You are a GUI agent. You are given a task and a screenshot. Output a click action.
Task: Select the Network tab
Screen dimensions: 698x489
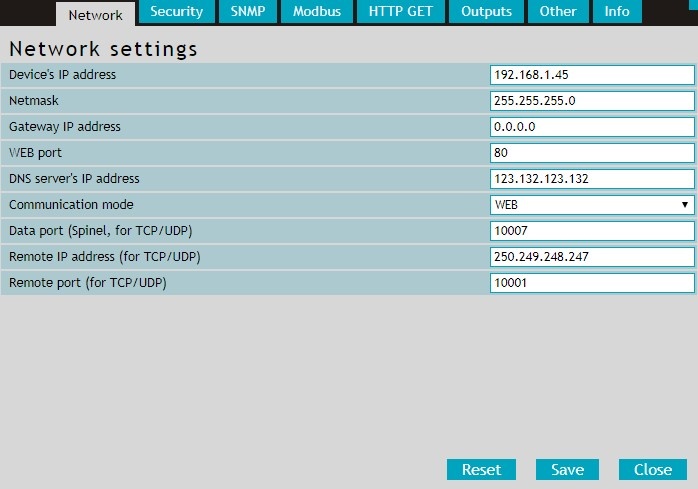(x=95, y=14)
